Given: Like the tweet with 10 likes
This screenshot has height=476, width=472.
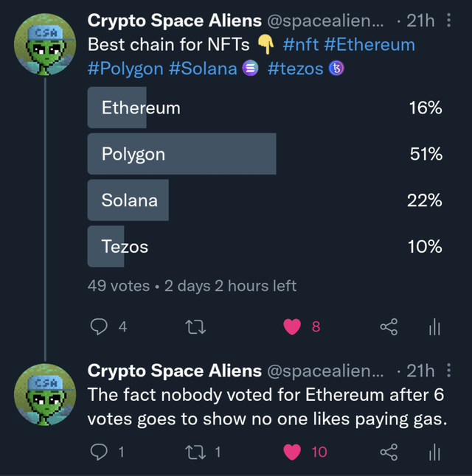Looking at the screenshot, I should pos(293,451).
